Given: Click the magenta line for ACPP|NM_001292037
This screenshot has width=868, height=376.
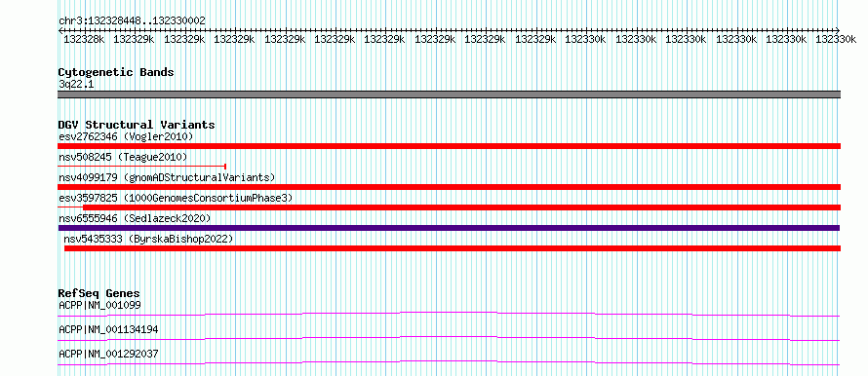Looking at the screenshot, I should [449, 362].
